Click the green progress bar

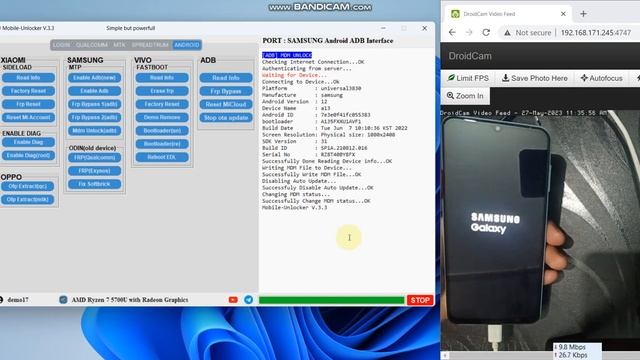click(x=331, y=300)
